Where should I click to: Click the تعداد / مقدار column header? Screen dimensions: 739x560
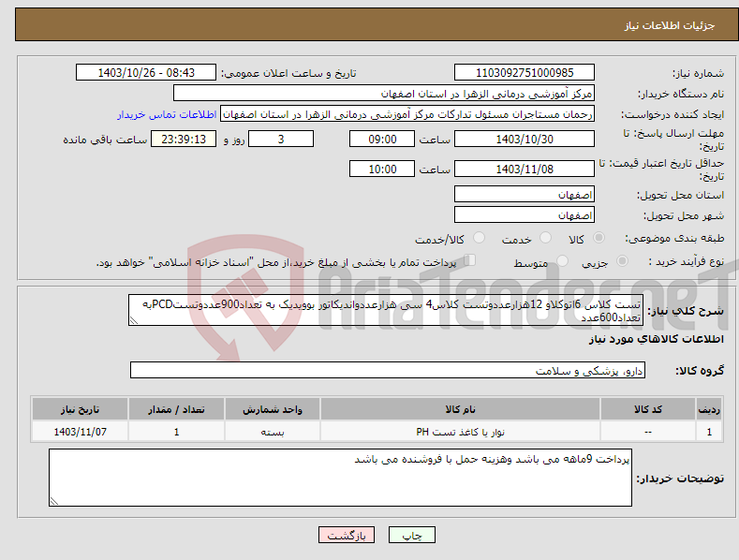pos(176,409)
